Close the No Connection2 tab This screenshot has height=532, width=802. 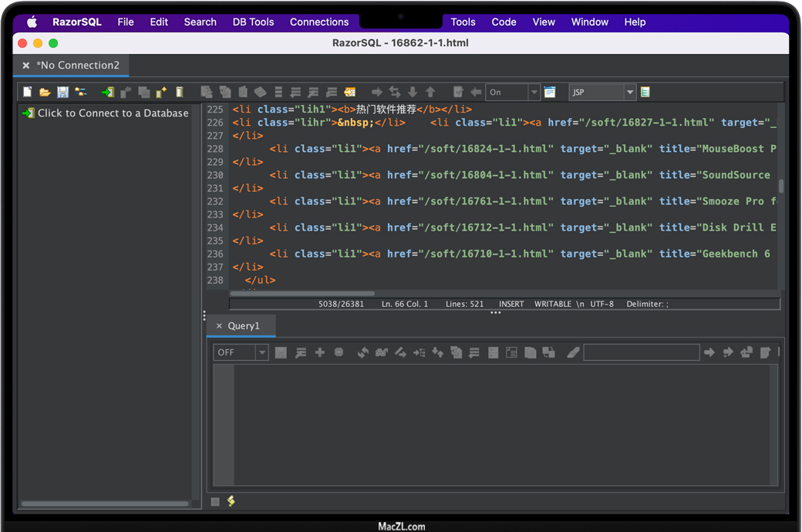click(x=26, y=66)
